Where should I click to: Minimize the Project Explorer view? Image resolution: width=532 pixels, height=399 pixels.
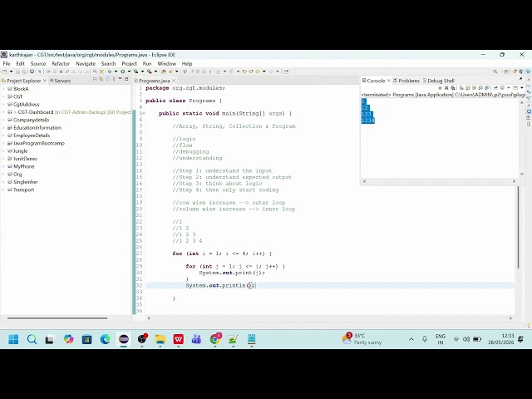pos(120,79)
